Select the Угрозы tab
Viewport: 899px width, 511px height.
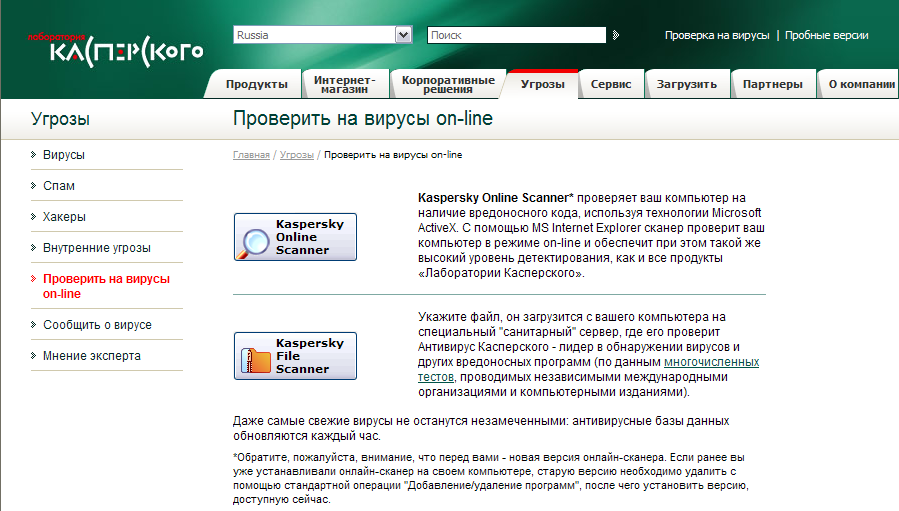tap(542, 84)
